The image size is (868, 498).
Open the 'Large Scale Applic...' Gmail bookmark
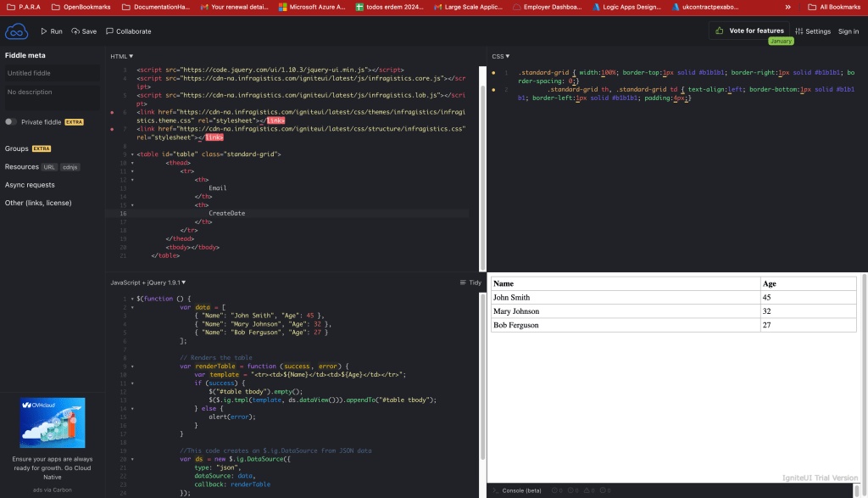coord(468,7)
